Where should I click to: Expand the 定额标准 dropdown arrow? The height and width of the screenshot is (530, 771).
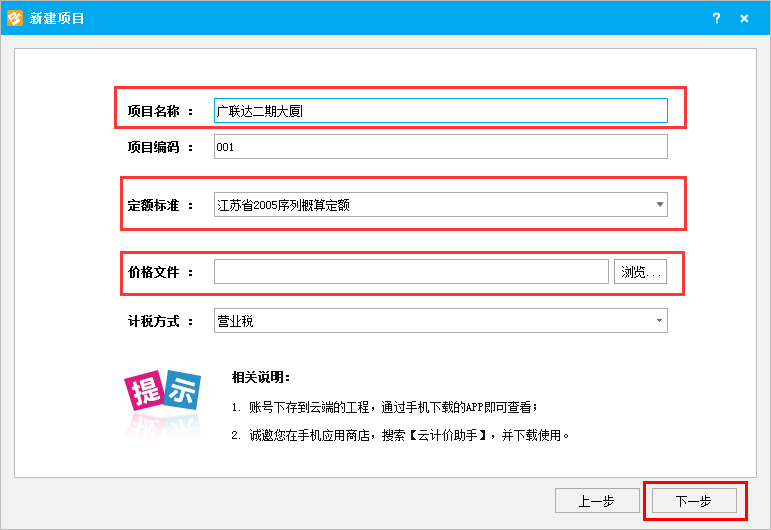coord(659,205)
